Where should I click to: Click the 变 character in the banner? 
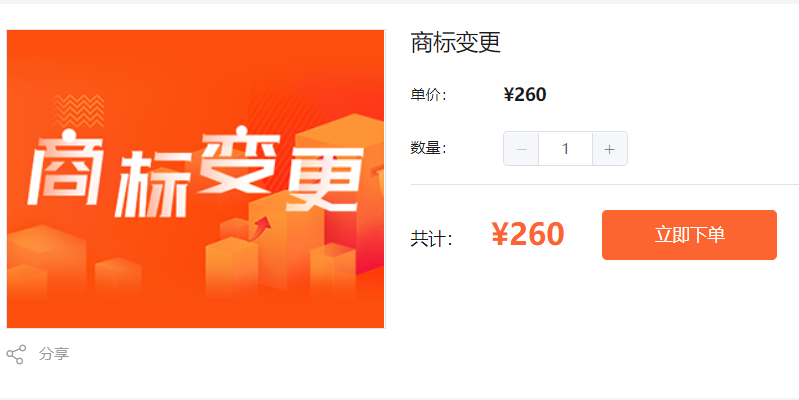(238, 163)
